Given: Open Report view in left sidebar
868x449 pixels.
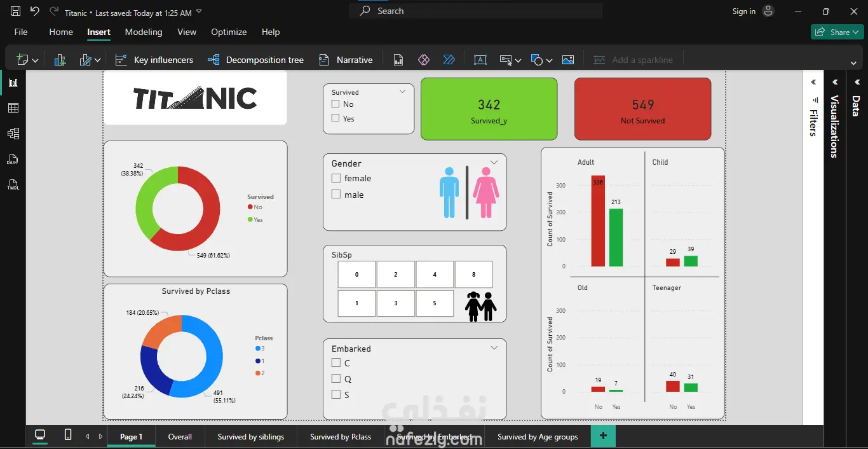Looking at the screenshot, I should point(13,83).
